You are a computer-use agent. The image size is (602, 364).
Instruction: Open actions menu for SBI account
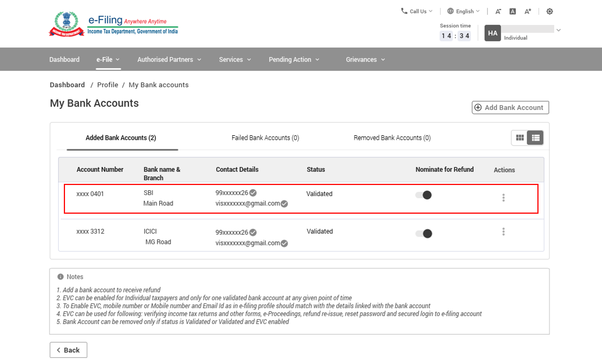click(503, 198)
